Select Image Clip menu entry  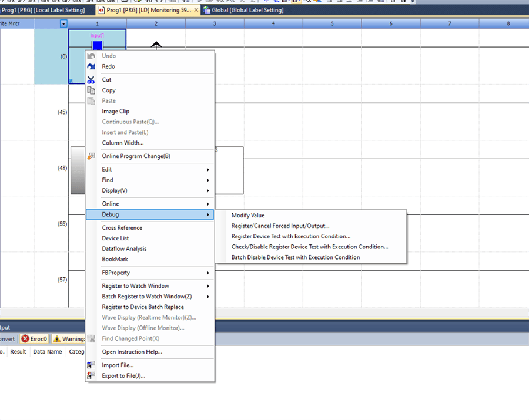click(x=150, y=111)
